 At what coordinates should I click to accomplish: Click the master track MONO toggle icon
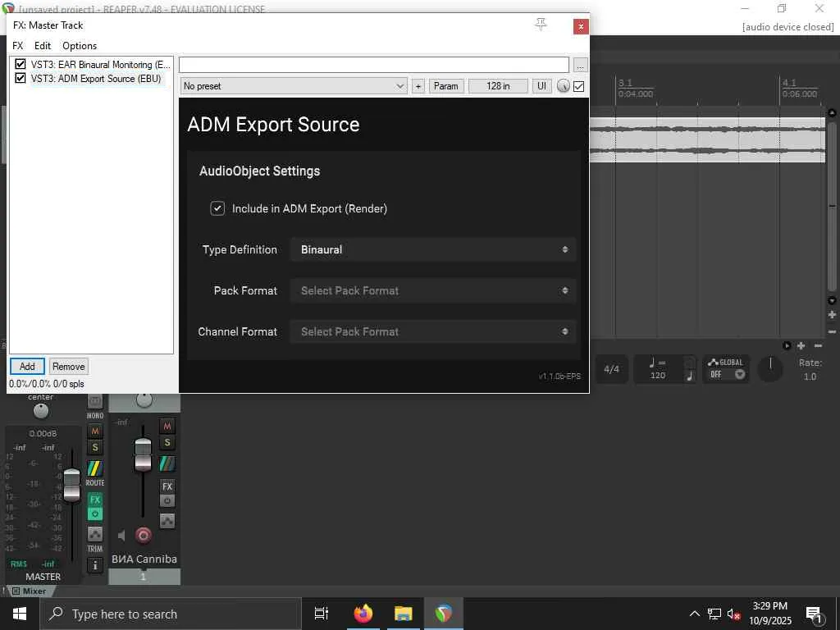point(95,400)
